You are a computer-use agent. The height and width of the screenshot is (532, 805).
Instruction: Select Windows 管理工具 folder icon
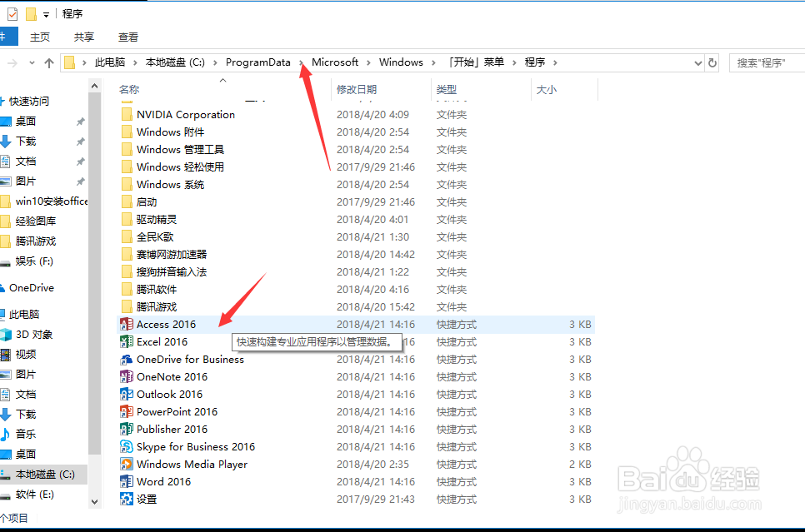[x=127, y=149]
